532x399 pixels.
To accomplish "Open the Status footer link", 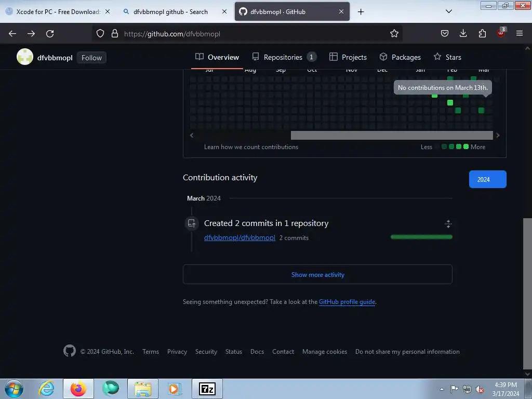I will tap(234, 352).
